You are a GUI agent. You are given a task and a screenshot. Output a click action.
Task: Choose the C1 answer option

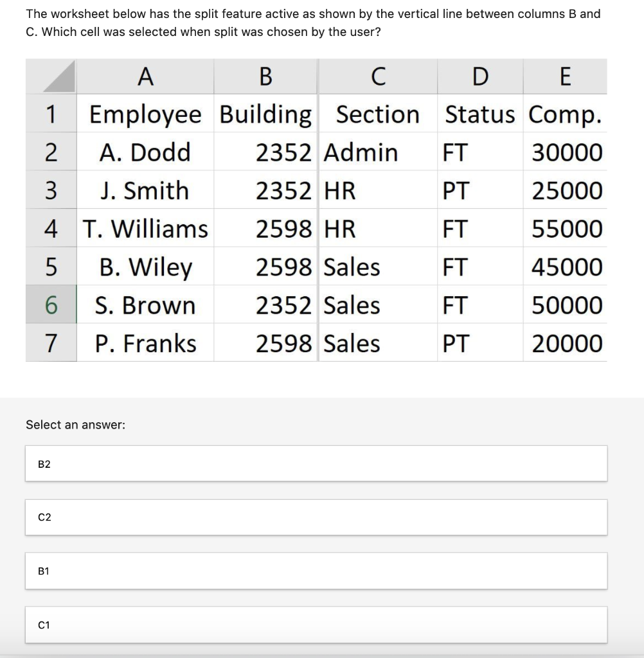pos(316,625)
